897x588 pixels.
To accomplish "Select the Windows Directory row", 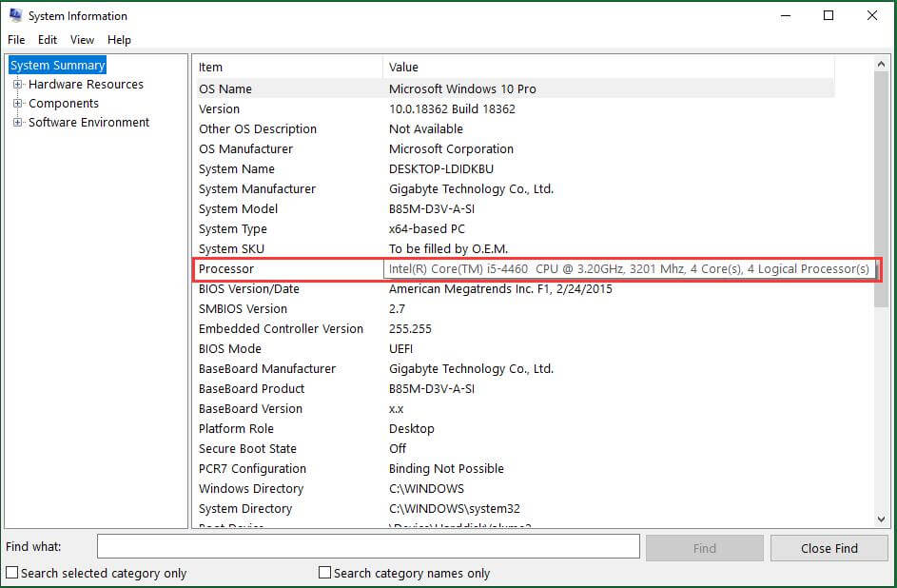I will [515, 489].
